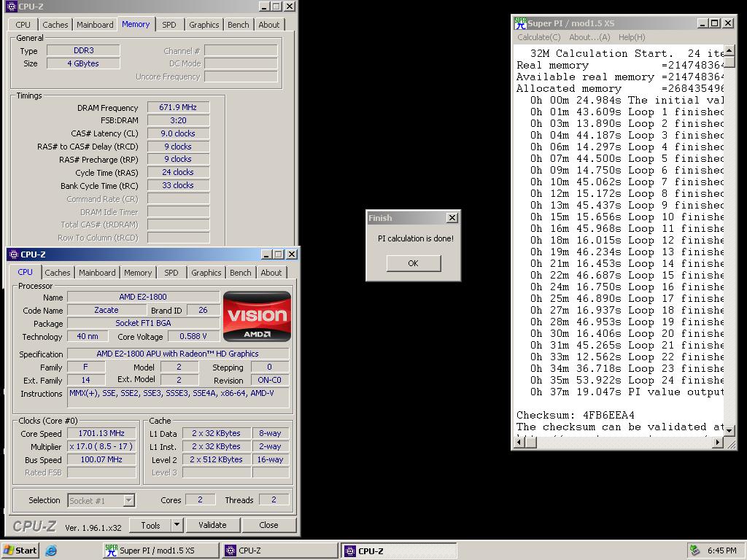This screenshot has width=747, height=560.
Task: Click the Multiplier value x 17.0
Action: click(101, 447)
